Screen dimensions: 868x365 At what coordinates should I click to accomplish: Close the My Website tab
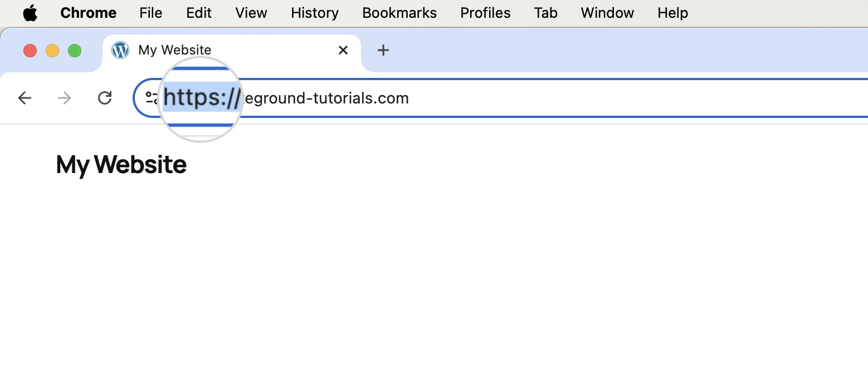(343, 50)
